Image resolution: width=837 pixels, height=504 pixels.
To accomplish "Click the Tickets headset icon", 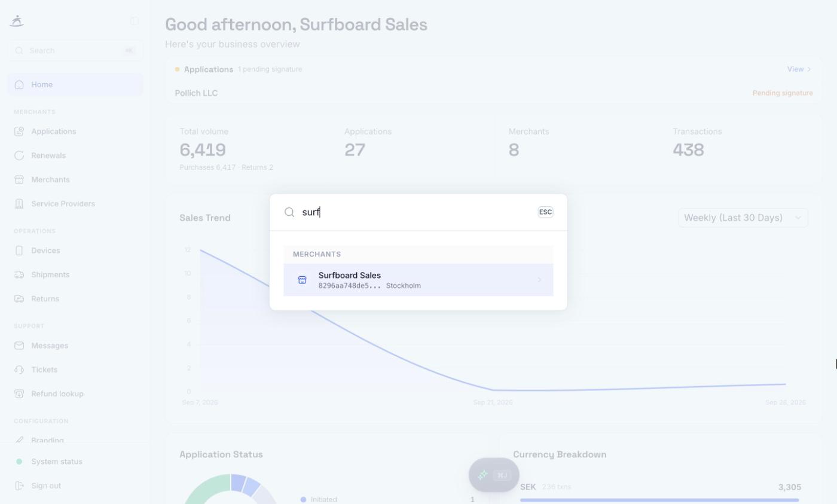I will [x=19, y=369].
